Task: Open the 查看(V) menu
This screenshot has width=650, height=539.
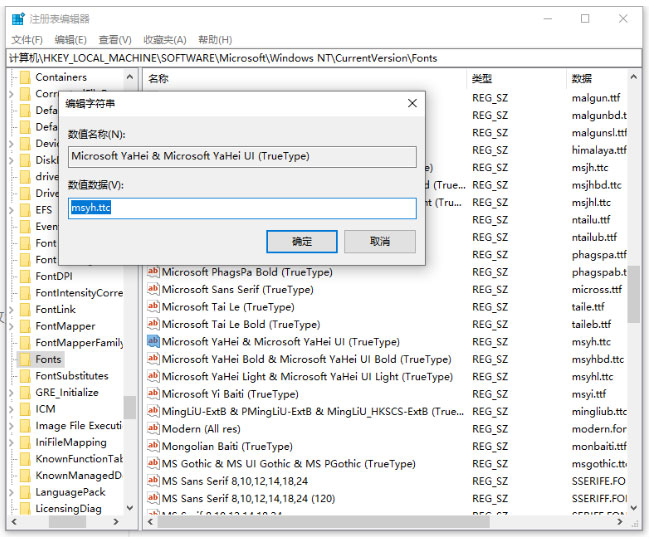Action: coord(115,40)
